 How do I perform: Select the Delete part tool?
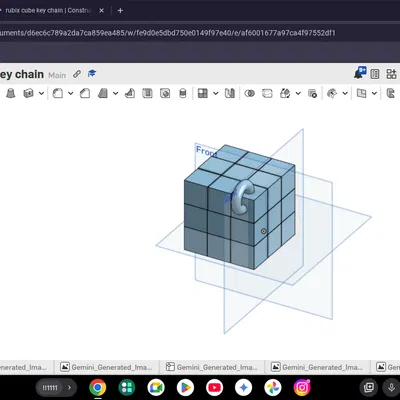pos(312,93)
